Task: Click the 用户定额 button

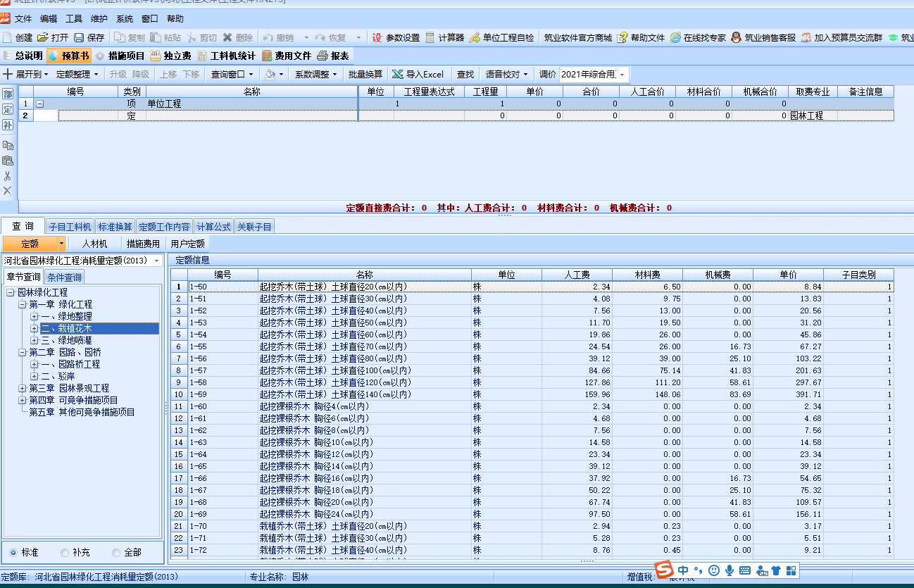Action: (x=187, y=244)
